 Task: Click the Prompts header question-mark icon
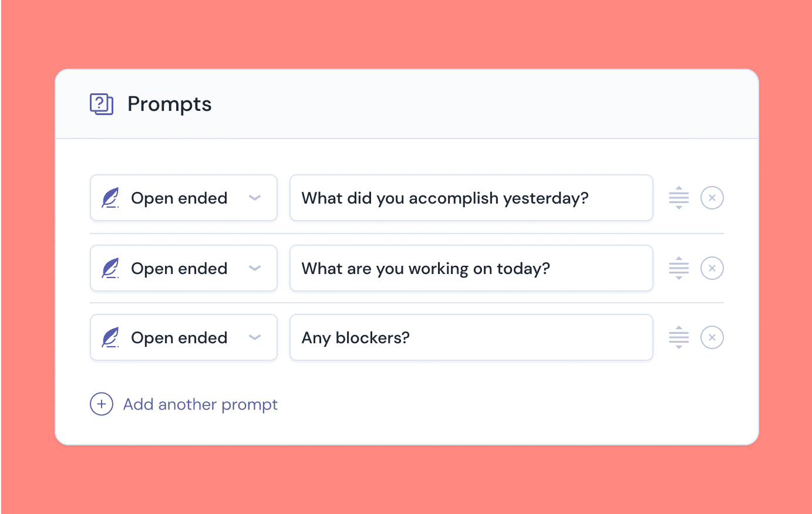102,104
